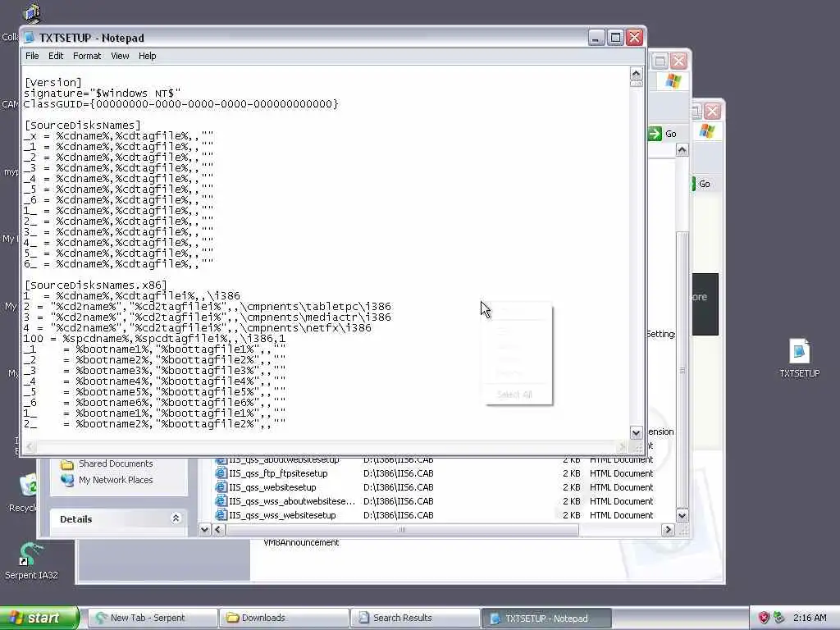Select the Recycle Bin desktop icon
Viewport: 840px width, 630px height.
27,486
